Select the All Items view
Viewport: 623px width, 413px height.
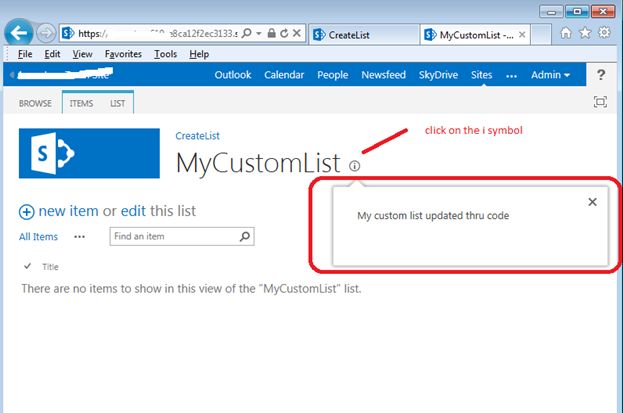pyautogui.click(x=38, y=237)
